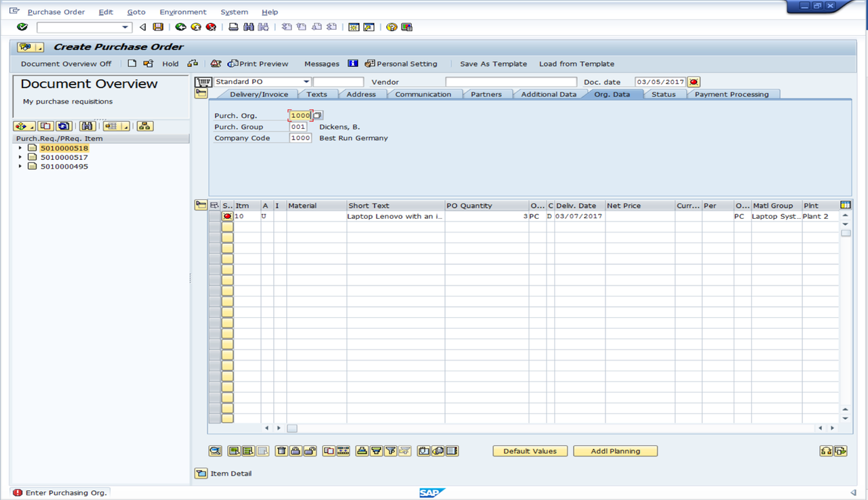Click the hierarchy breakdown icon in Document Overview
The height and width of the screenshot is (500, 868).
click(145, 126)
